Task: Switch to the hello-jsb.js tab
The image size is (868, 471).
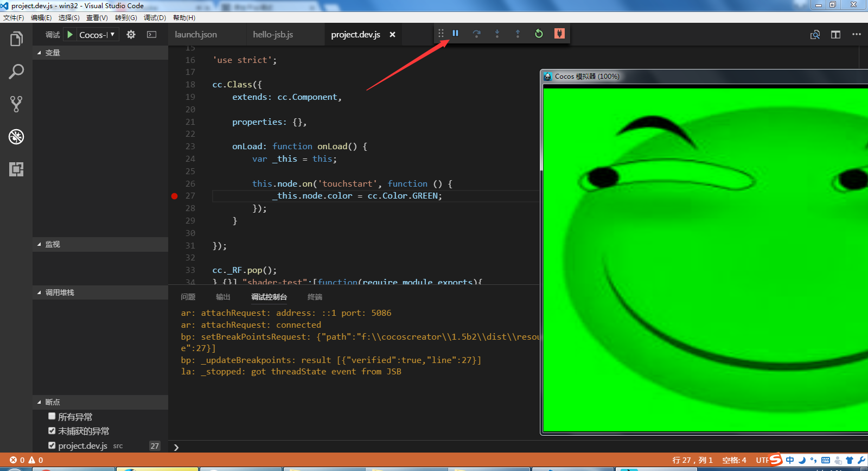Action: (x=285, y=35)
